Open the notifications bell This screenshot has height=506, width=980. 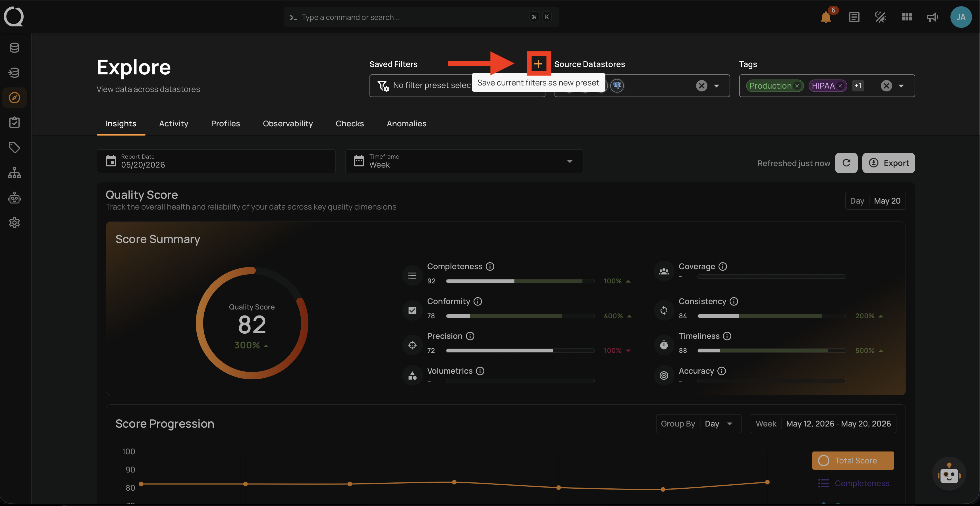(826, 17)
